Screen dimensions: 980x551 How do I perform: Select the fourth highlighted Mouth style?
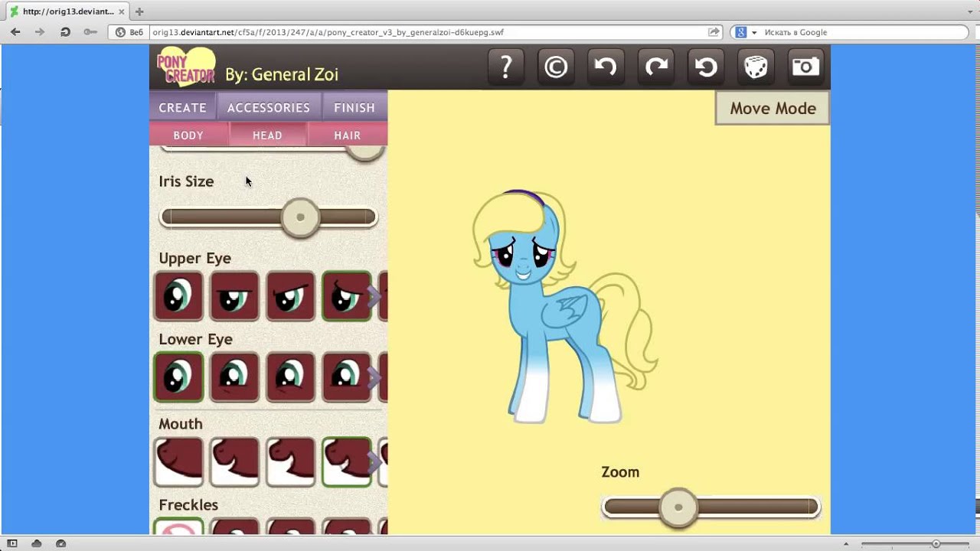[346, 462]
